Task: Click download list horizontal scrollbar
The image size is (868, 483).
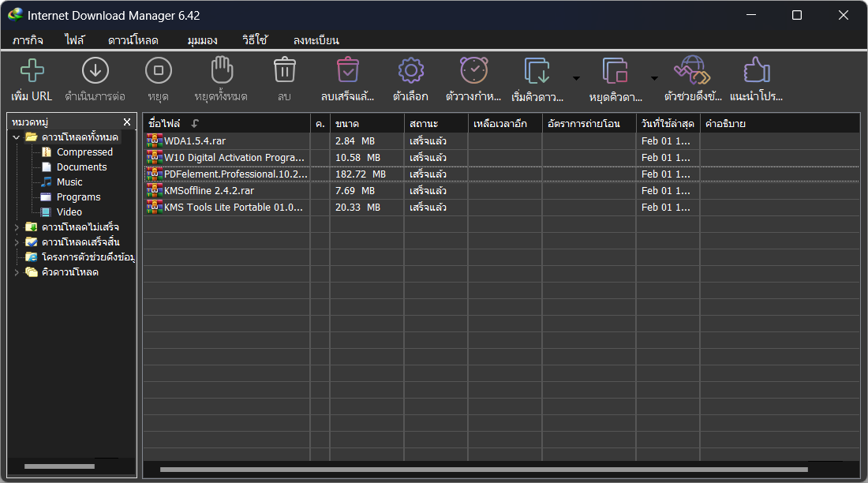Action: click(x=484, y=470)
